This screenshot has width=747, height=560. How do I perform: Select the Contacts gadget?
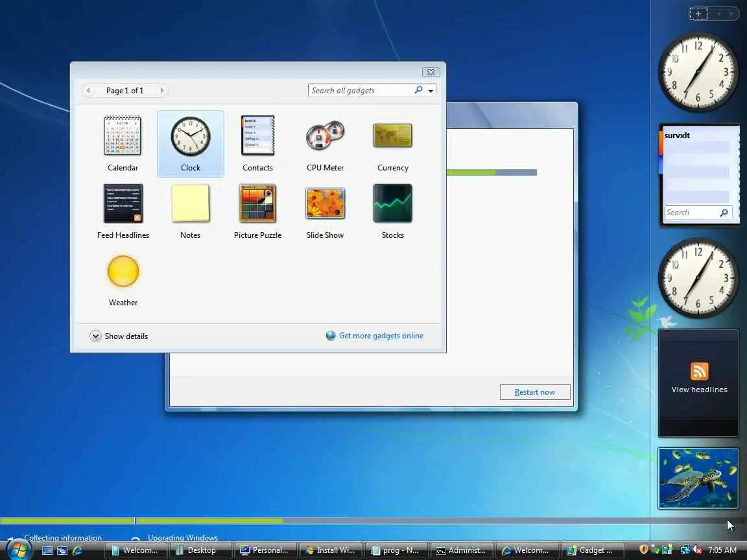point(257,143)
